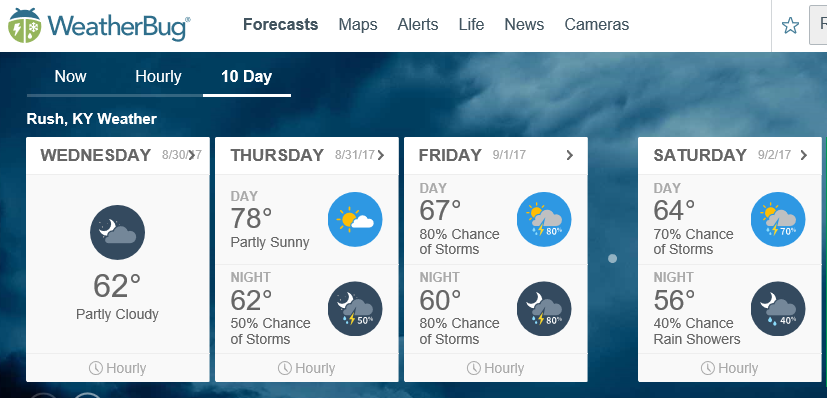
Task: Open Saturday's Hourly forecast link
Action: tap(729, 368)
